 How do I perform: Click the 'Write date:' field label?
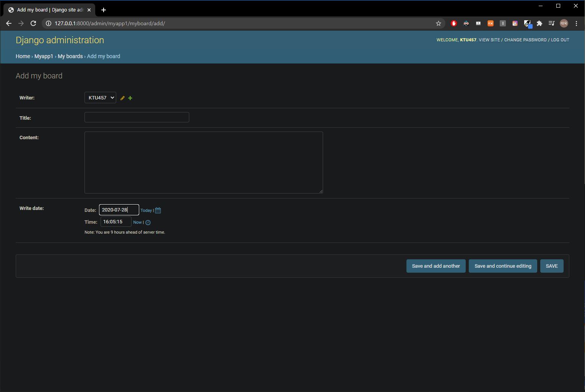point(32,208)
